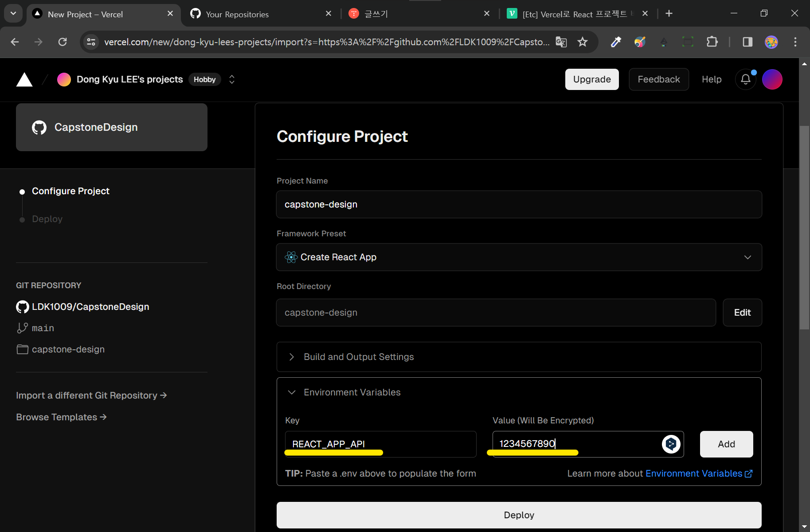Open the Chrome profile avatar
Viewport: 810px width, 532px height.
click(x=771, y=42)
